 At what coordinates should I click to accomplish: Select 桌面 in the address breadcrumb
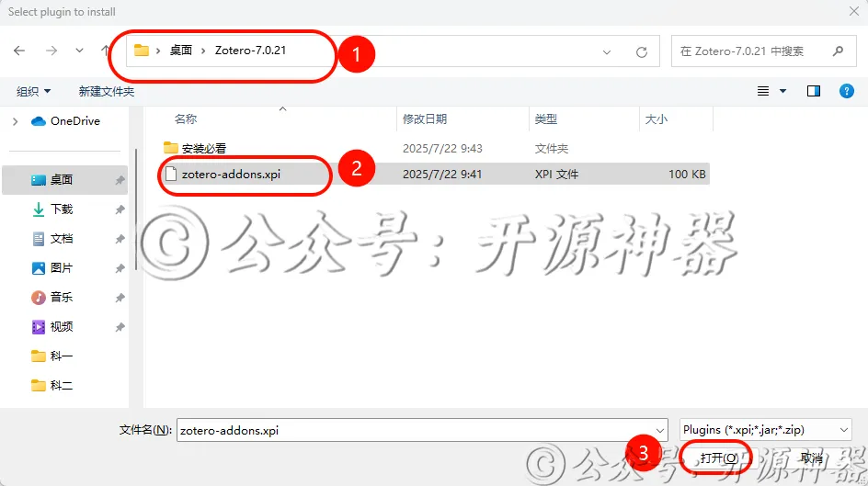pyautogui.click(x=181, y=51)
